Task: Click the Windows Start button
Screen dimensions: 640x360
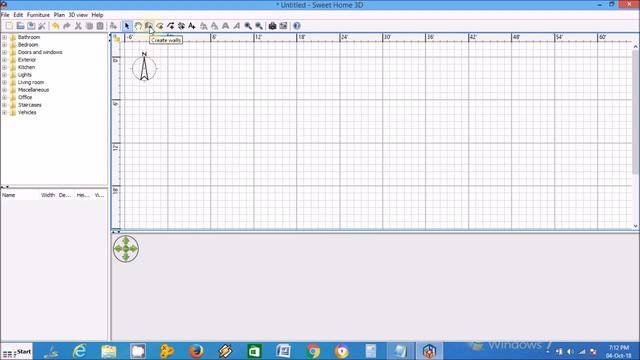Action: (17, 351)
